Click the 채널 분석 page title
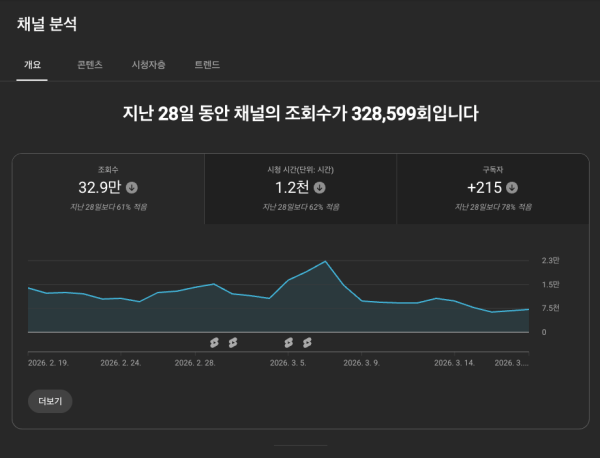 coord(47,24)
